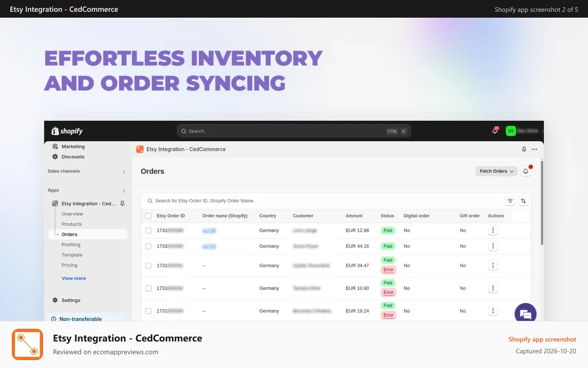The width and height of the screenshot is (588, 368).
Task: Open Profiling in app menu
Action: (x=71, y=245)
